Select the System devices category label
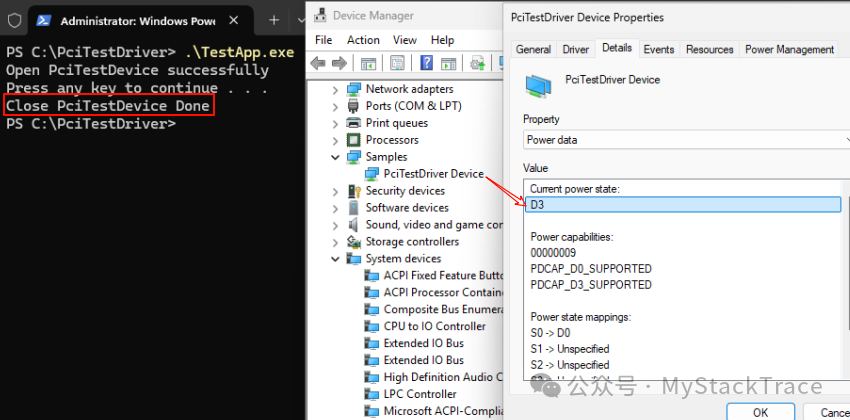850x420 pixels. click(x=403, y=259)
